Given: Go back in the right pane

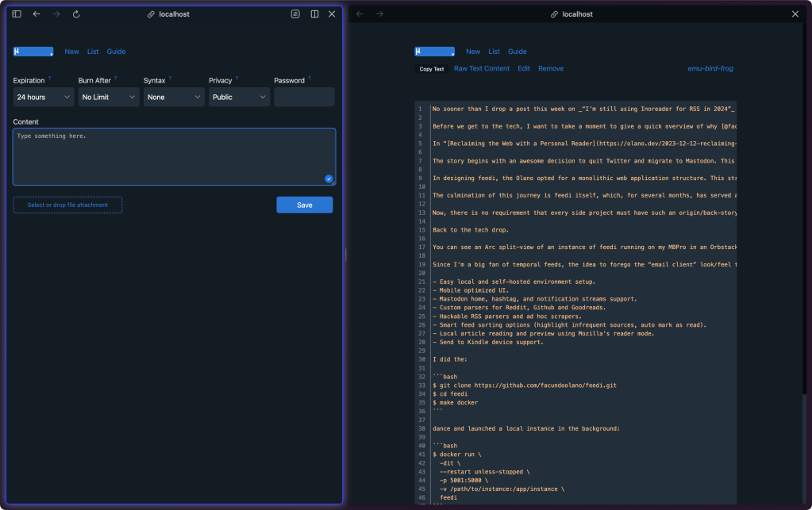Looking at the screenshot, I should pyautogui.click(x=360, y=14).
